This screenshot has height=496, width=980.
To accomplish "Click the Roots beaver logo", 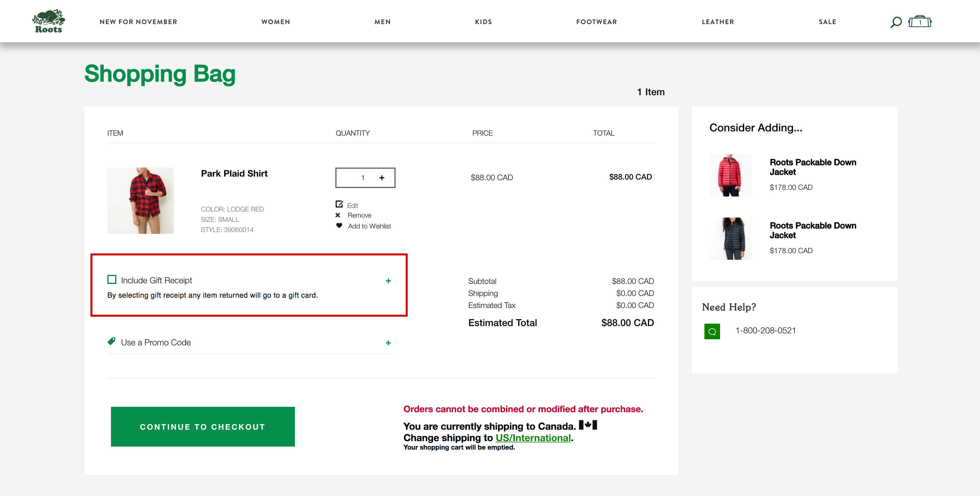I will (x=48, y=21).
